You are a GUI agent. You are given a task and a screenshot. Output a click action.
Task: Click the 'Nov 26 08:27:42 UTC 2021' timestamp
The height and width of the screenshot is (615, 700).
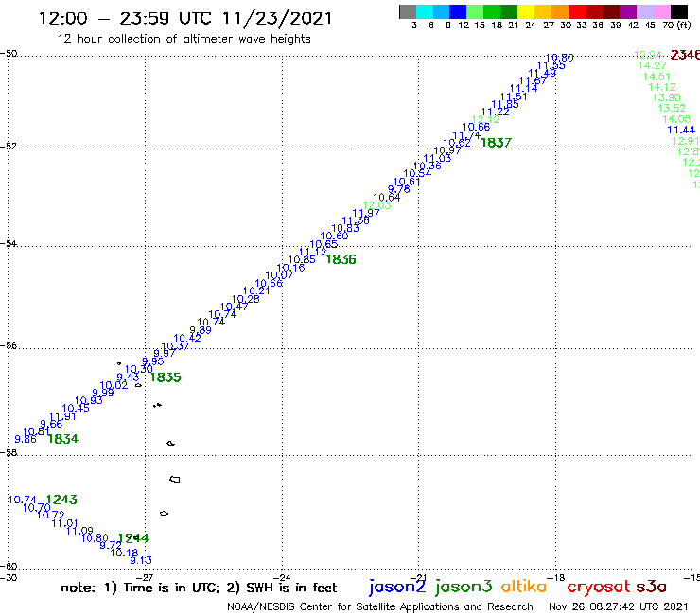click(619, 606)
